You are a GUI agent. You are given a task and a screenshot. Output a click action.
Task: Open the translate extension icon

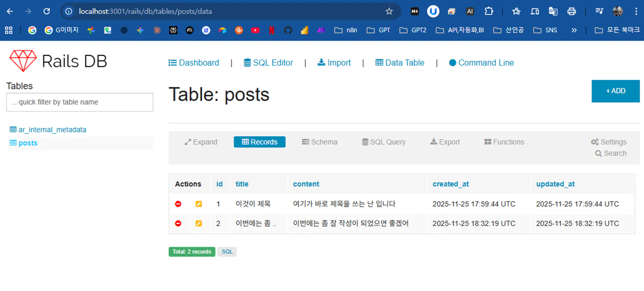(553, 11)
